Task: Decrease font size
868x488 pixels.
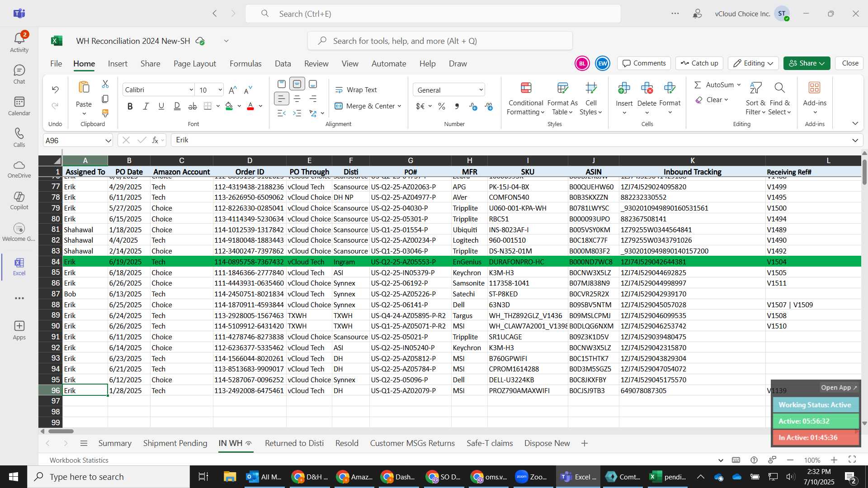Action: pyautogui.click(x=248, y=90)
